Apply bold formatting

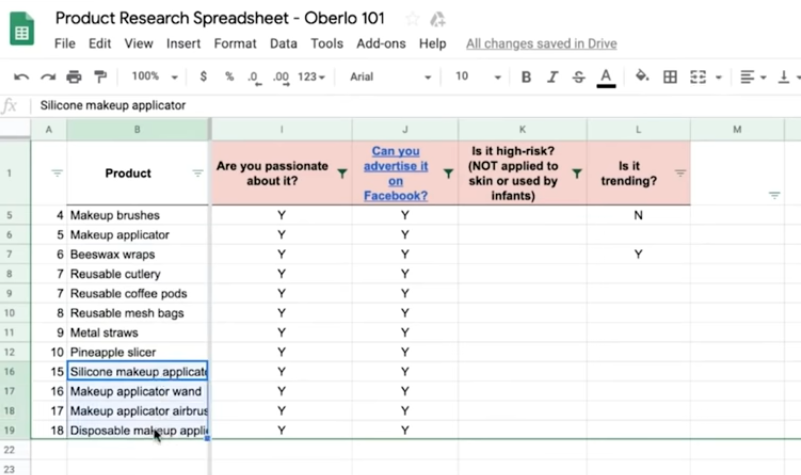(525, 77)
